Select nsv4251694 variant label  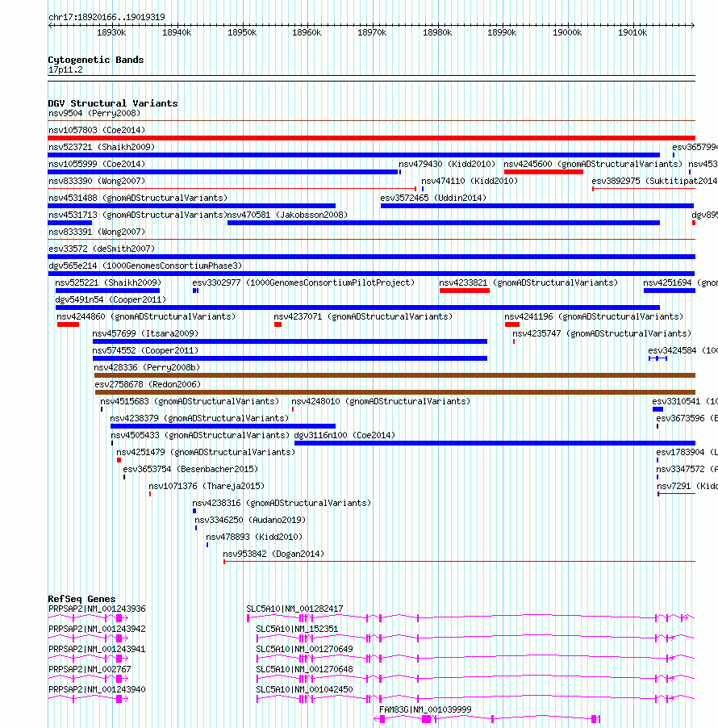point(680,282)
